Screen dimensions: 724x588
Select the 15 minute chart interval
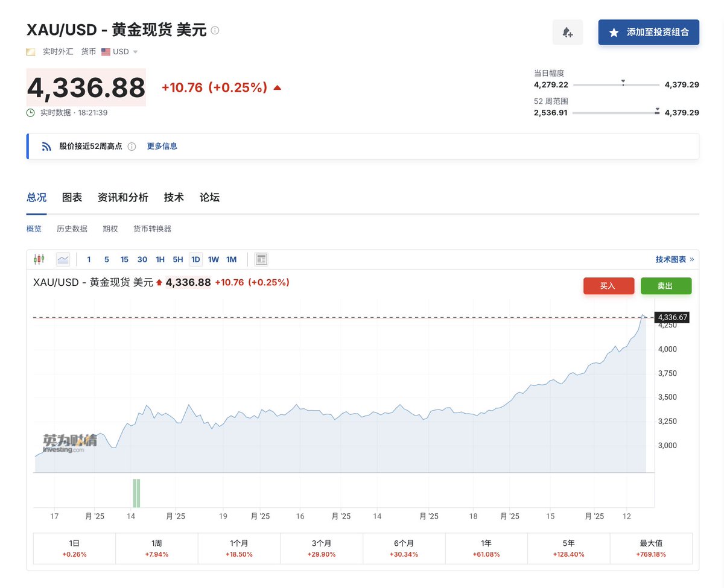tap(124, 259)
